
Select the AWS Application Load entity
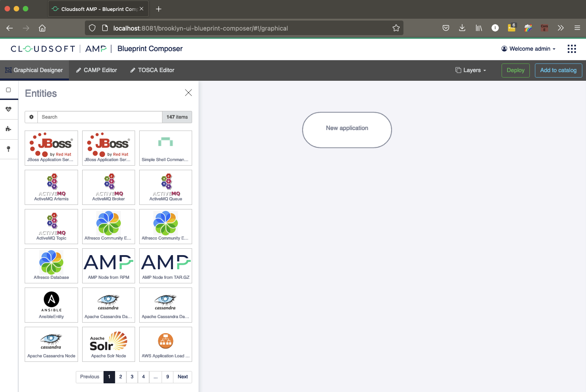point(166,344)
